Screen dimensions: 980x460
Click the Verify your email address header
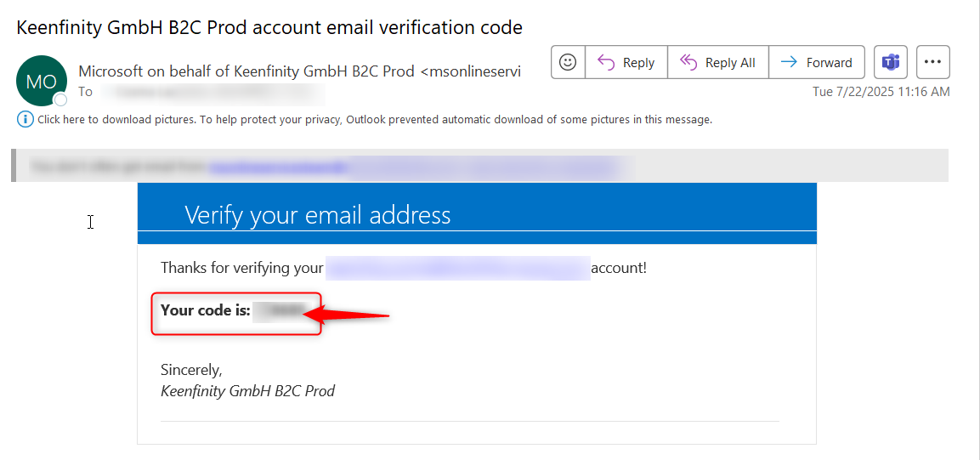(317, 214)
